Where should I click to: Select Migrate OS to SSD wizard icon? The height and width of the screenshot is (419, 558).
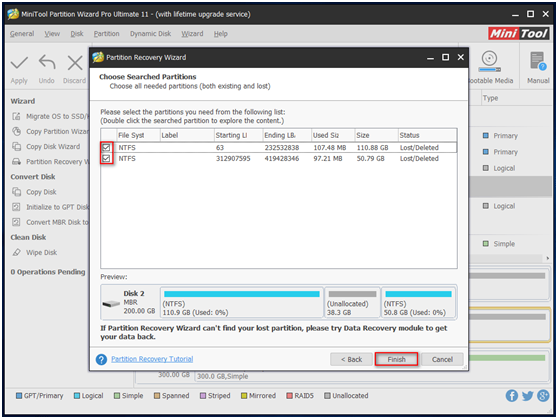pos(16,116)
